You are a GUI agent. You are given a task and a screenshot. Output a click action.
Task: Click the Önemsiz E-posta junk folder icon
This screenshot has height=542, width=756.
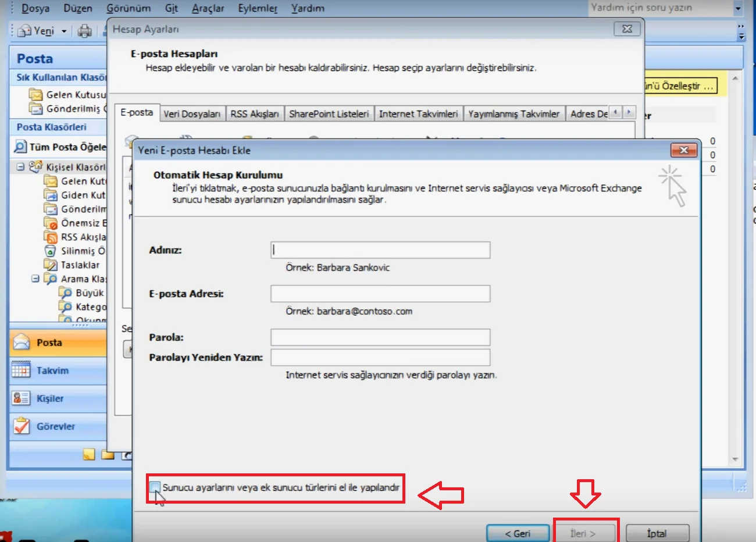(51, 223)
